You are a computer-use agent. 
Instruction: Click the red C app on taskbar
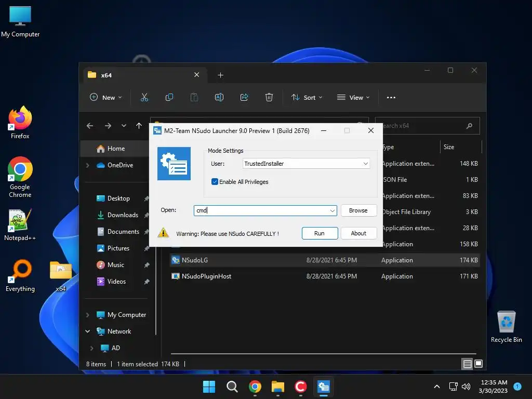point(301,387)
